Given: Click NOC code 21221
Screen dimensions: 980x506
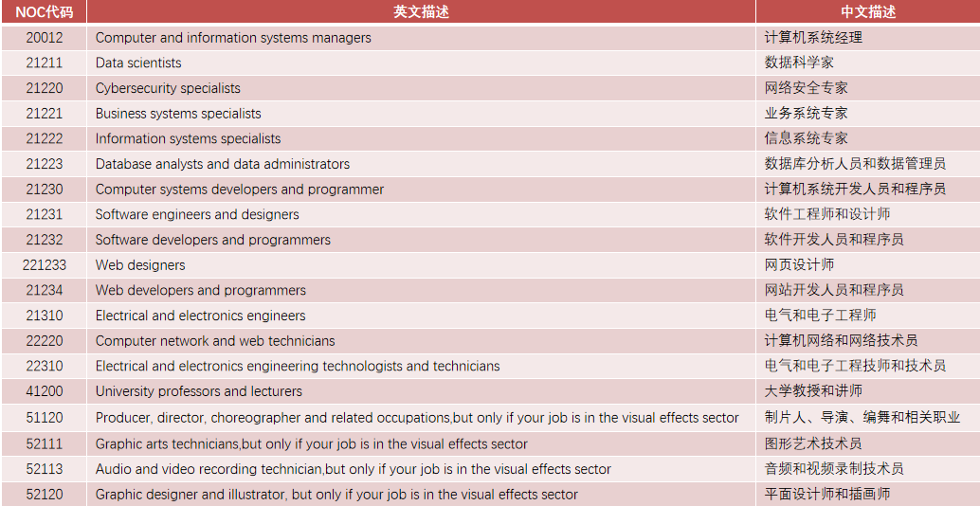Looking at the screenshot, I should click(x=44, y=114).
